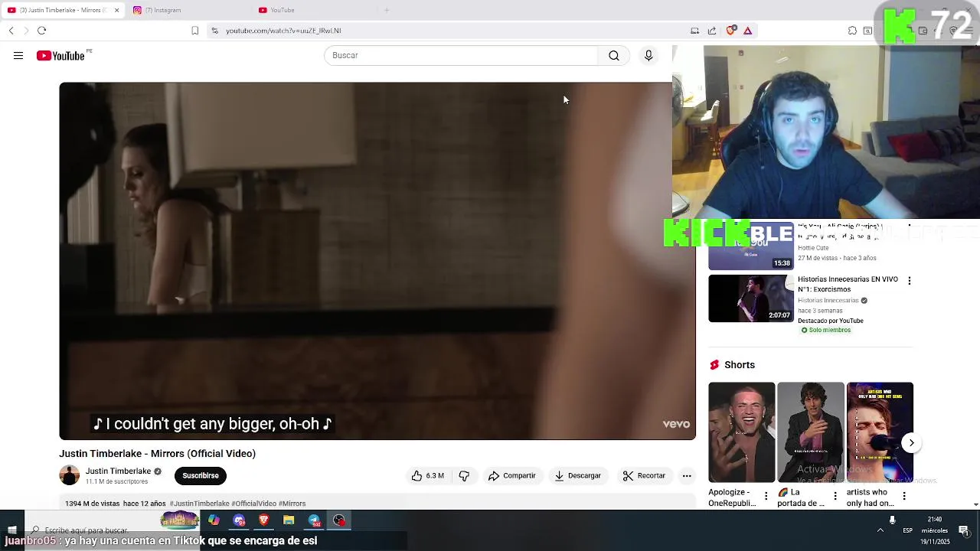Open options for 'artists who only had' short

904,497
